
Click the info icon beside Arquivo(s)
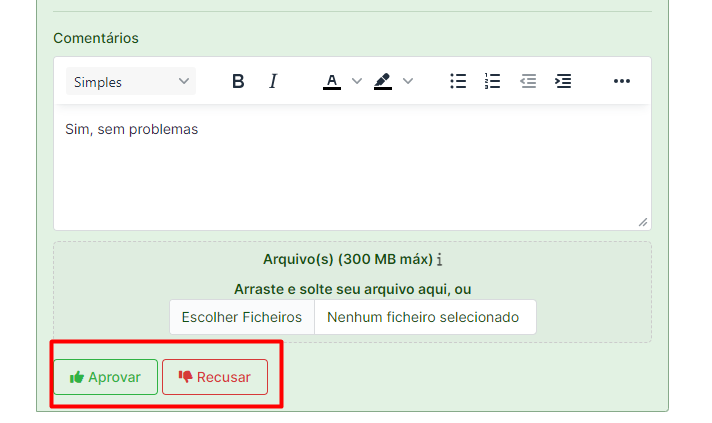click(x=440, y=260)
